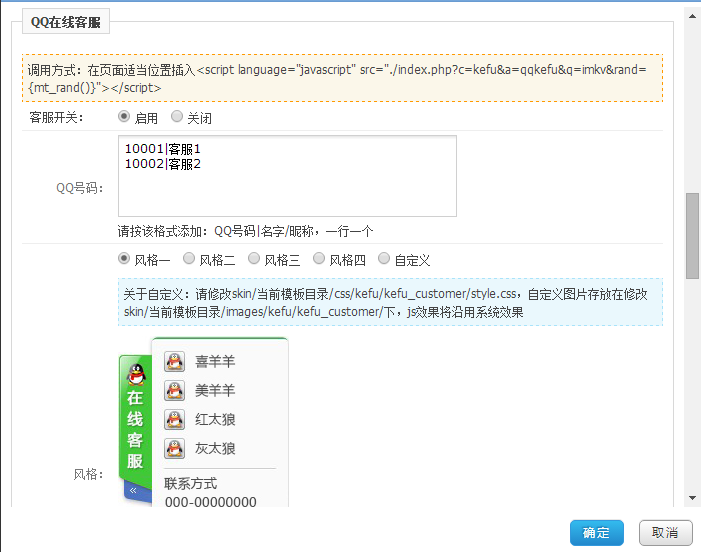Click the 美羊羊 name in preview

[215, 391]
